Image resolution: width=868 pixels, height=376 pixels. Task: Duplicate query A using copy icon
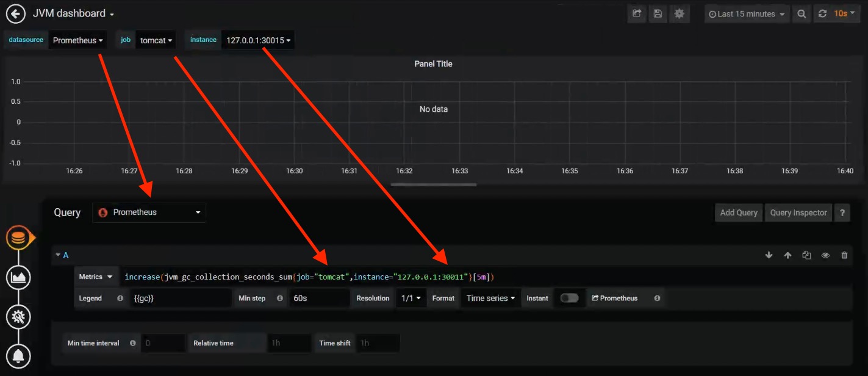pyautogui.click(x=806, y=255)
